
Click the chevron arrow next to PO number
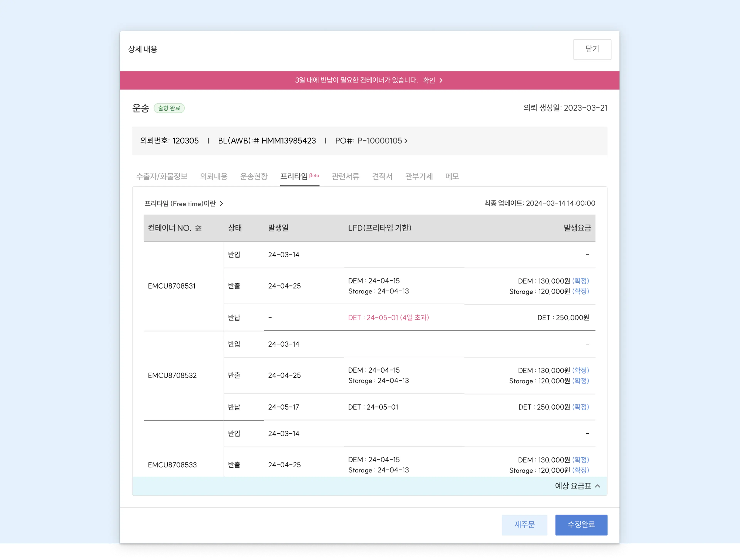coord(406,141)
